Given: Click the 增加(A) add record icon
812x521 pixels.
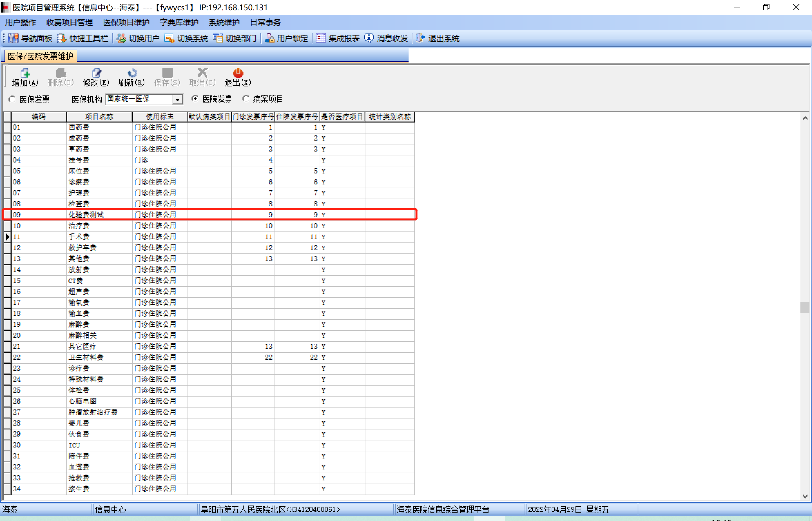Looking at the screenshot, I should (25, 73).
